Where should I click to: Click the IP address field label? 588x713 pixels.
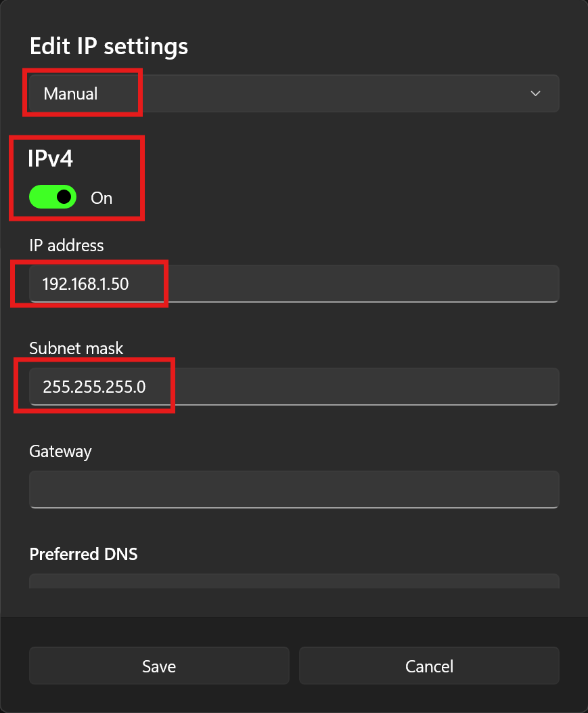(66, 246)
